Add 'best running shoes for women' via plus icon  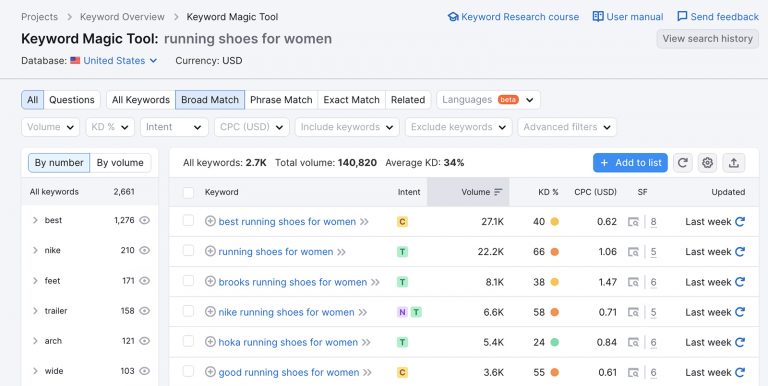click(210, 221)
